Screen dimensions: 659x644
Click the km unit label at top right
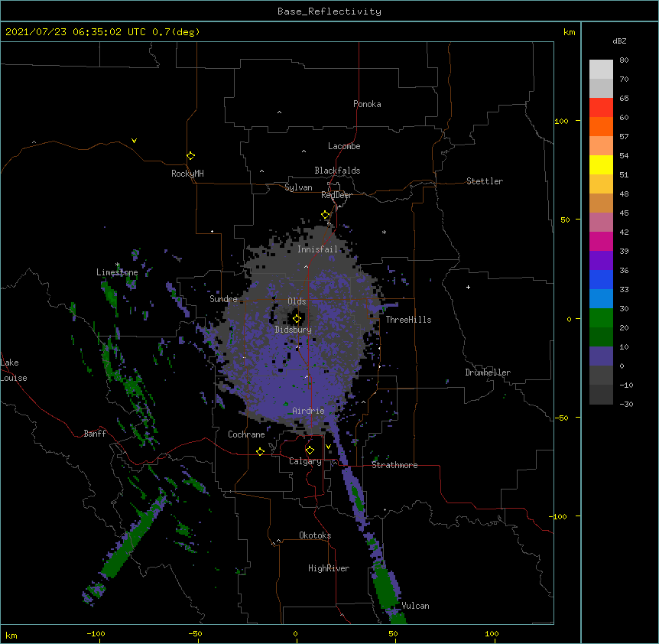tap(569, 32)
